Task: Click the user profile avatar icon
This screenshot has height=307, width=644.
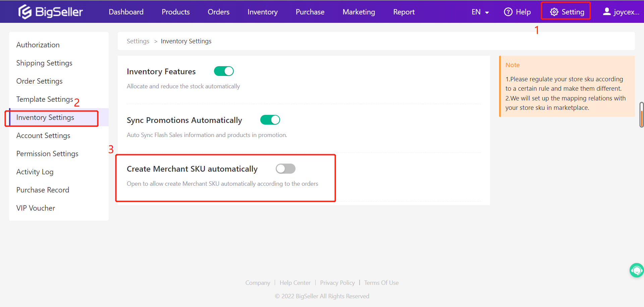Action: [x=606, y=12]
